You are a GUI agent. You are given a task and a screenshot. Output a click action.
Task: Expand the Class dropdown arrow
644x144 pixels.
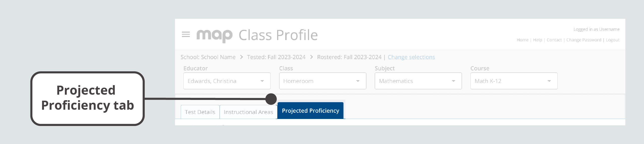tap(358, 81)
